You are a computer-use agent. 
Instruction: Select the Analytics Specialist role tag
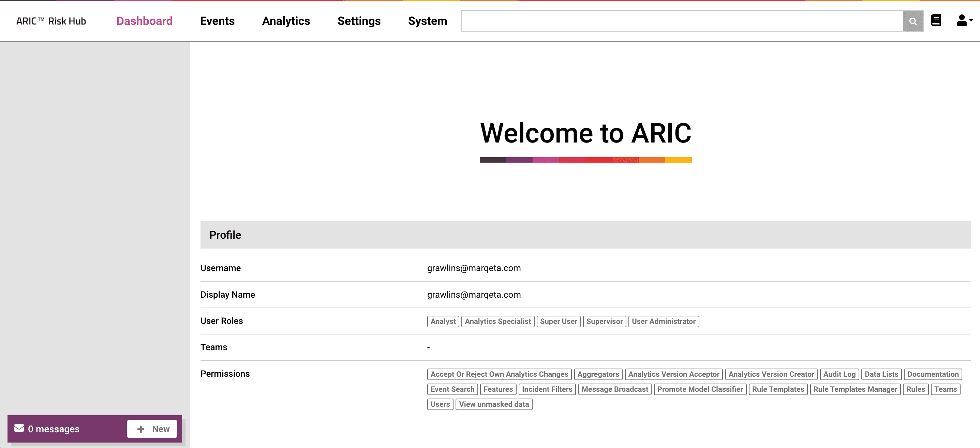coord(498,322)
